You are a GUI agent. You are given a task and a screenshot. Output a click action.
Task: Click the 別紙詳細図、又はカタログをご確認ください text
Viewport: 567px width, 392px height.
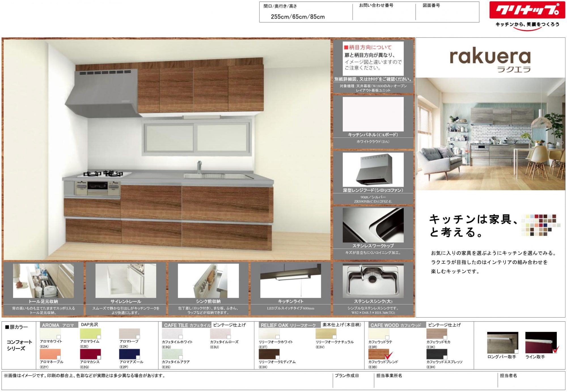[373, 79]
